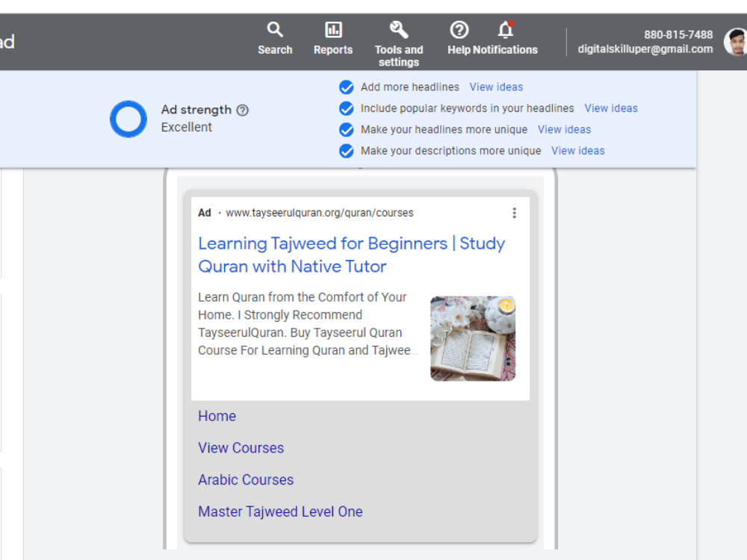Click the Search magnifying glass icon
Viewport: 747px width, 560px height.
(275, 28)
